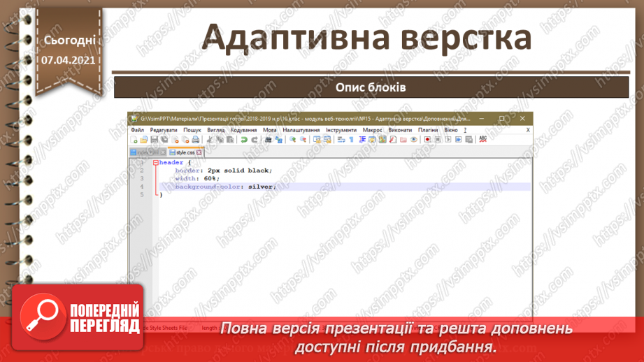Screen dimensions: 644x362
Task: Open the Вікно menu
Action: click(451, 130)
